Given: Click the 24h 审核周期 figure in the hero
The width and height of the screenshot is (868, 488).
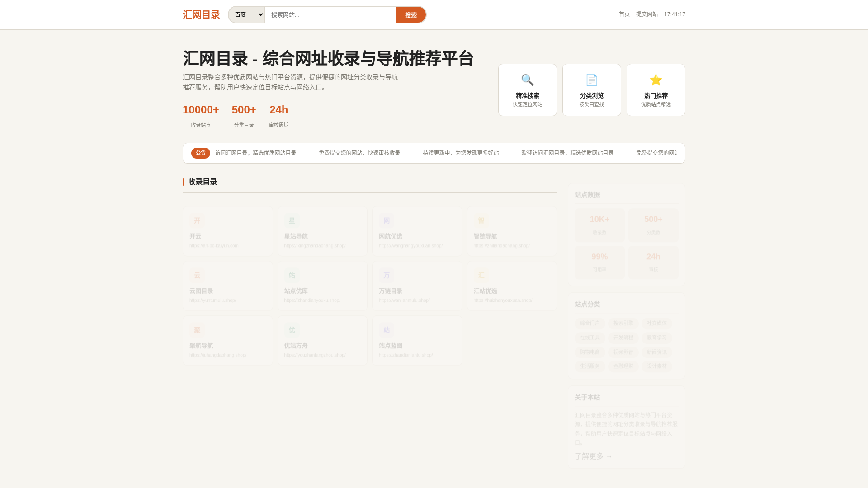Looking at the screenshot, I should 278,110.
